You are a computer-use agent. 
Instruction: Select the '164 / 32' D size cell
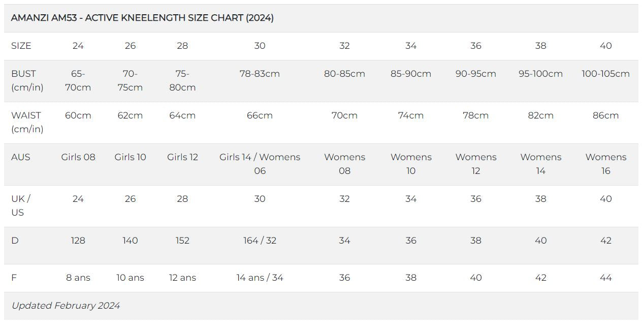pos(260,241)
